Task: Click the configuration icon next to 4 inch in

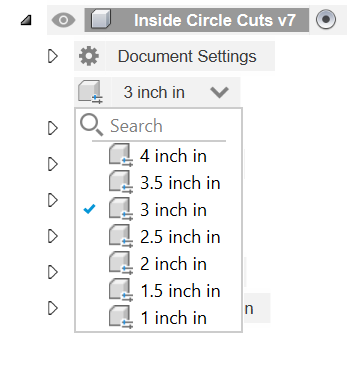Action: (x=121, y=155)
